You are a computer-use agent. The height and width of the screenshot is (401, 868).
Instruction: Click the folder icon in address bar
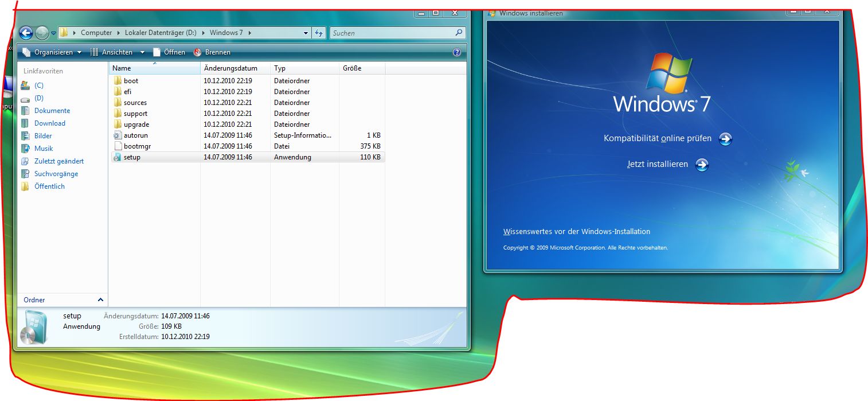click(64, 33)
